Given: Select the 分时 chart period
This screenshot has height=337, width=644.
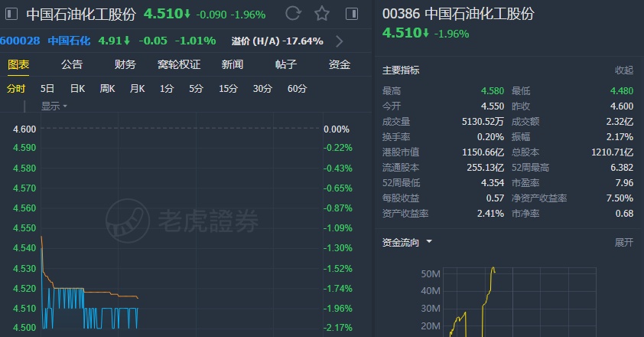Looking at the screenshot, I should [x=16, y=89].
